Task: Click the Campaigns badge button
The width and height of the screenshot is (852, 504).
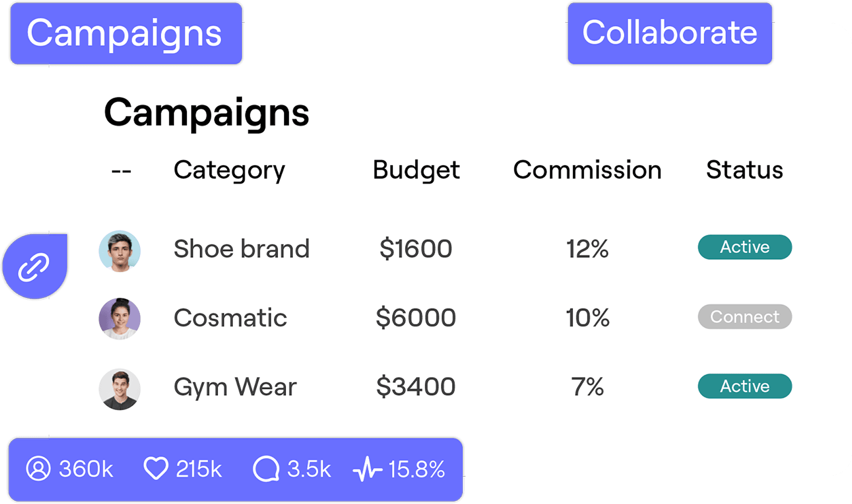Action: (x=126, y=33)
